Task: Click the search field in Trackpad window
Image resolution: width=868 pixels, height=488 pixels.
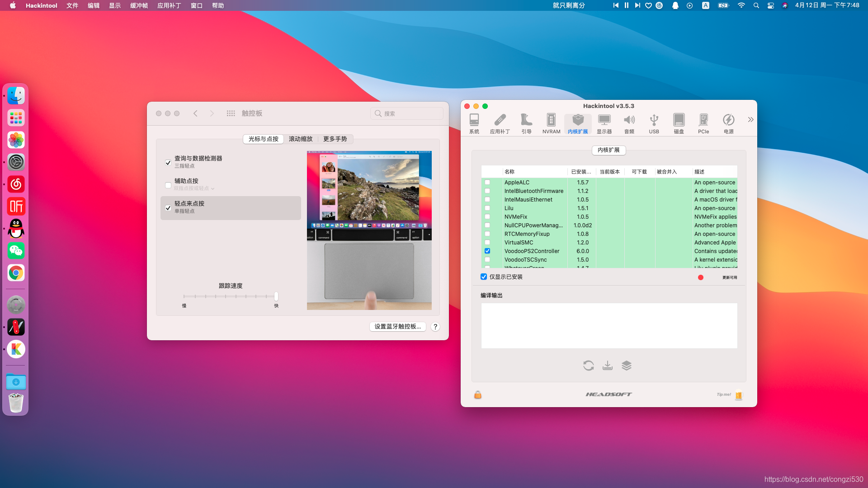Action: [x=406, y=113]
